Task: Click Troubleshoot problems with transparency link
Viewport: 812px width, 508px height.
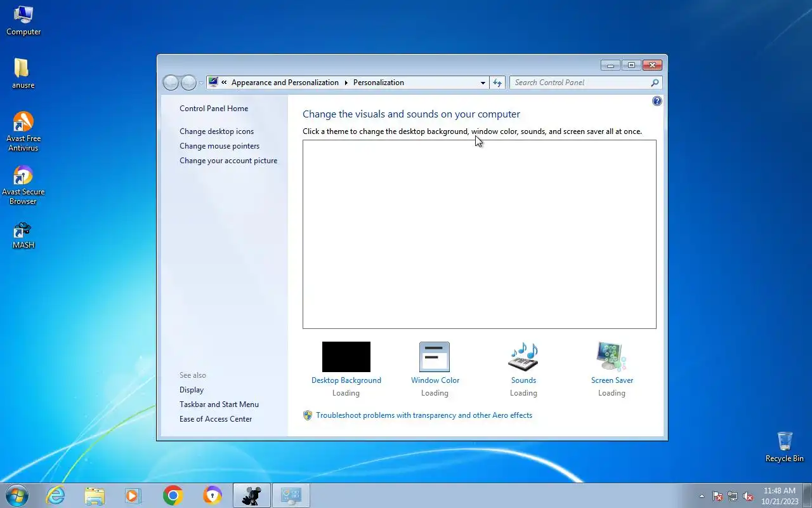Action: click(424, 415)
